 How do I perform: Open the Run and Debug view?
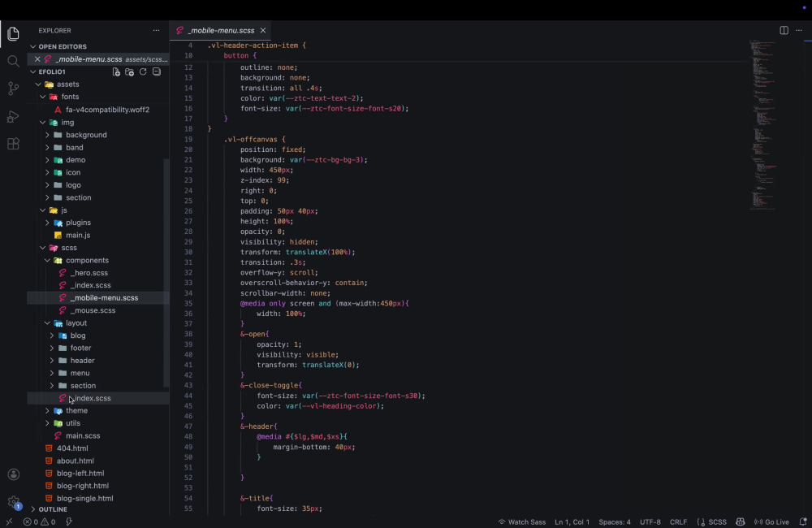tap(14, 117)
